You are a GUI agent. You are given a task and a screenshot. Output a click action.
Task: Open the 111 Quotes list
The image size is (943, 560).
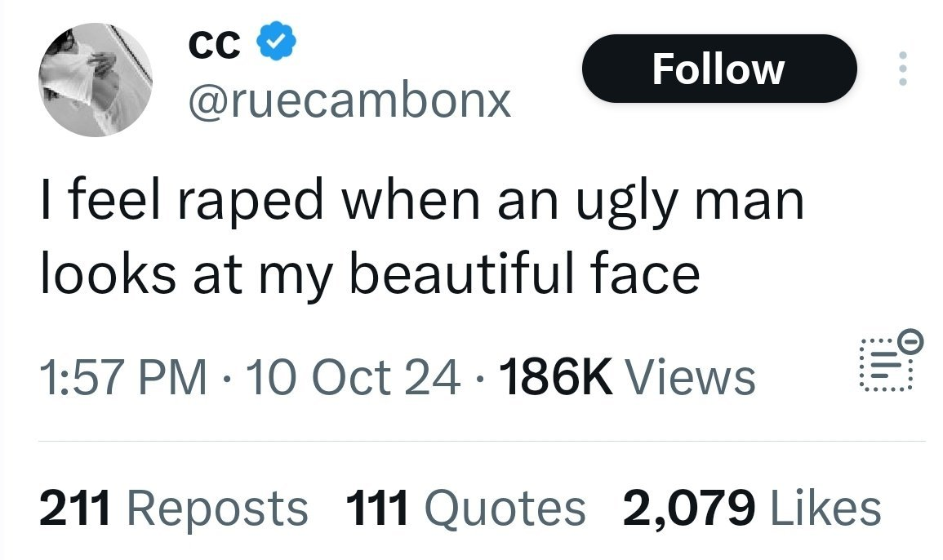coord(466,507)
